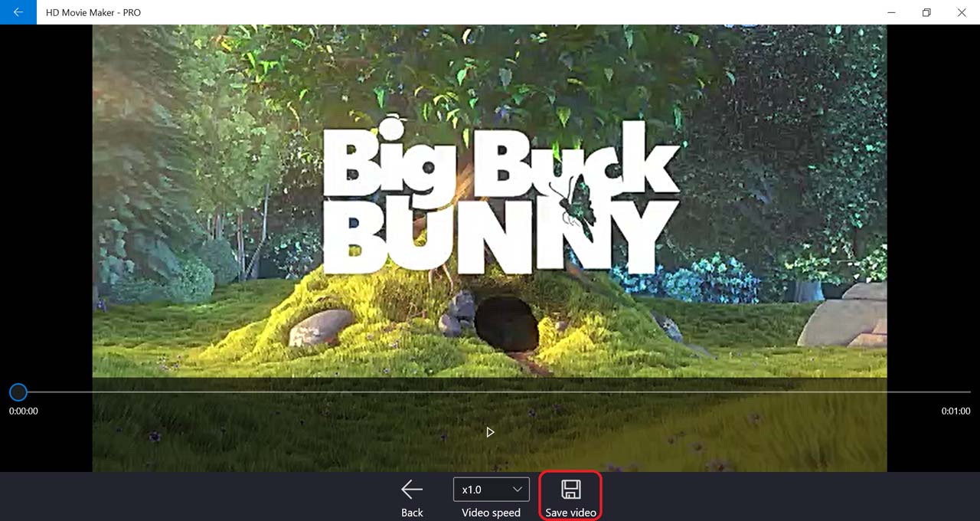The width and height of the screenshot is (980, 521).
Task: Click the HD Movie Maker - PRO title
Action: (93, 12)
